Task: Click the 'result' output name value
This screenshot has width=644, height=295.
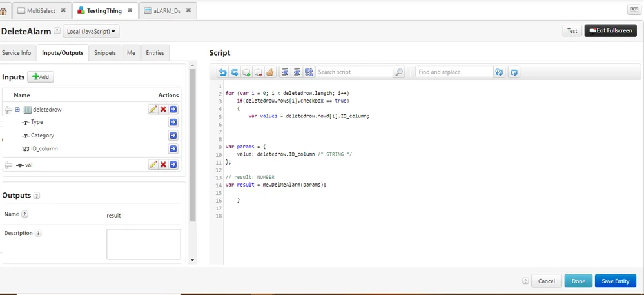Action: click(x=113, y=216)
